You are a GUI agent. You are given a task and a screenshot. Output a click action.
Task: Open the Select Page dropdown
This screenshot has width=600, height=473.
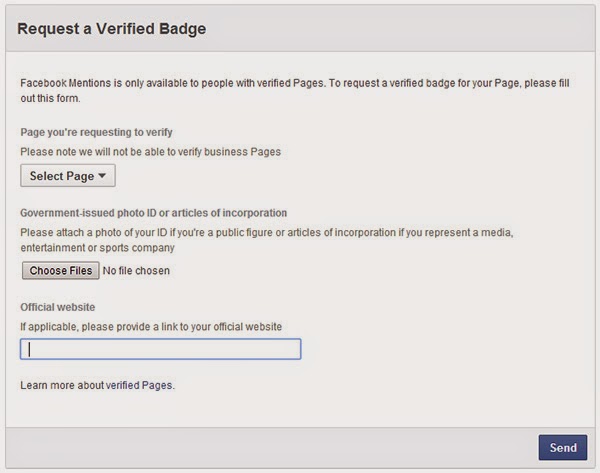click(67, 176)
